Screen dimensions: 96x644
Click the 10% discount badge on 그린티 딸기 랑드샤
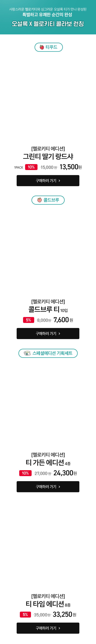coord(31,167)
